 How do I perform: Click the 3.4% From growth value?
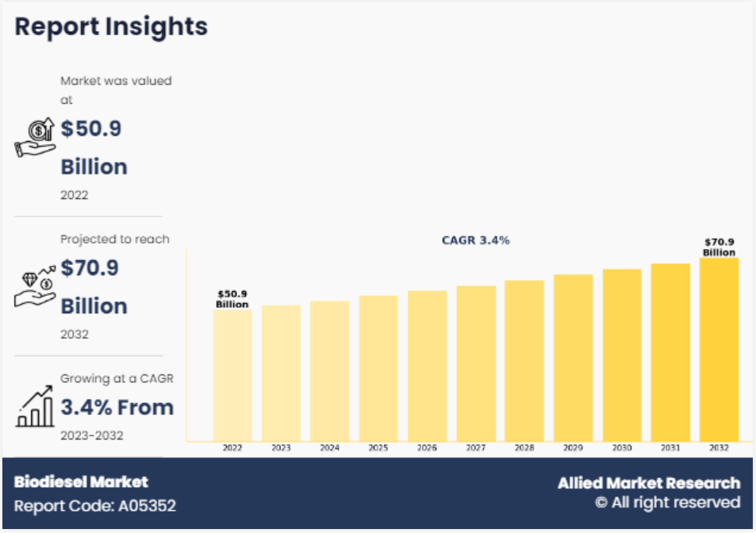117,408
